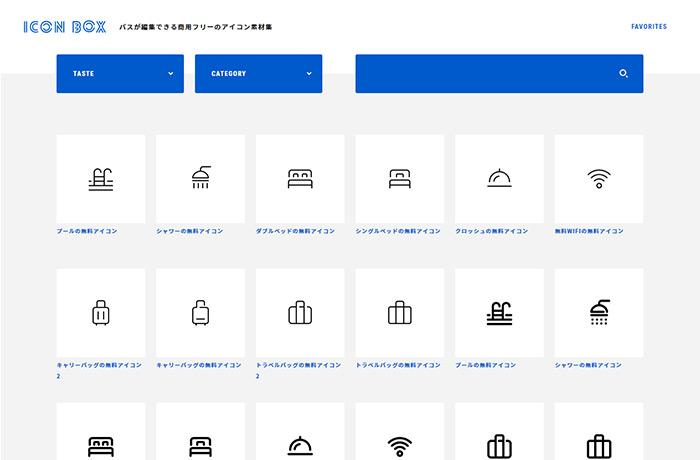Open the FAVORITES link

(649, 27)
